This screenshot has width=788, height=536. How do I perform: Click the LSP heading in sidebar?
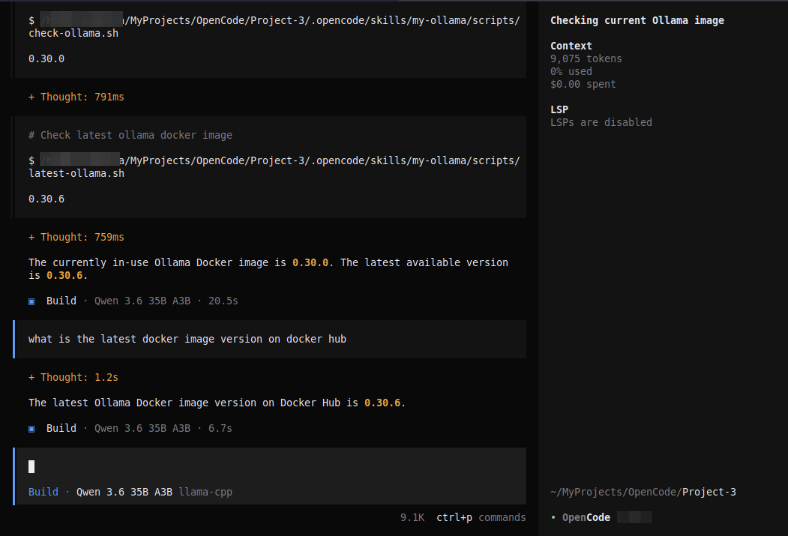[559, 110]
